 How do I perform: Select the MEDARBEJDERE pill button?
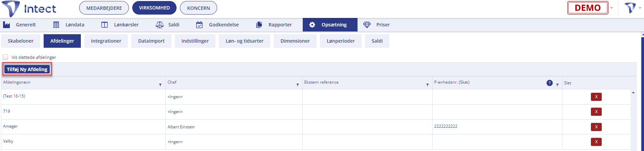(x=104, y=8)
